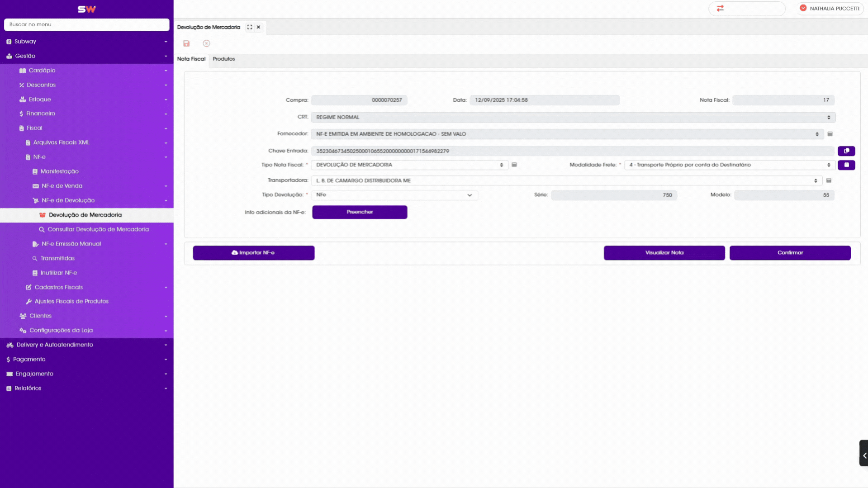Open Consultar Devolução de Mercadoria menu item
The image size is (868, 488).
pyautogui.click(x=98, y=229)
